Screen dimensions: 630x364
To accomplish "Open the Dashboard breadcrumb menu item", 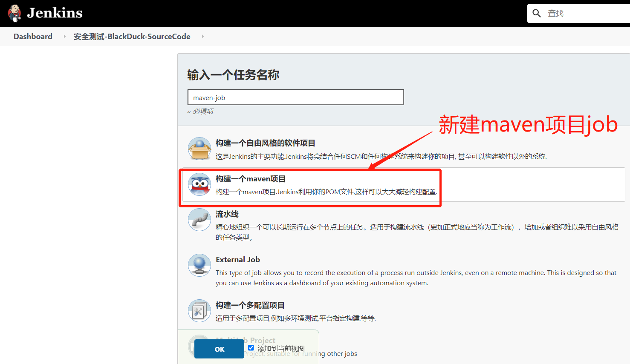I will click(33, 36).
